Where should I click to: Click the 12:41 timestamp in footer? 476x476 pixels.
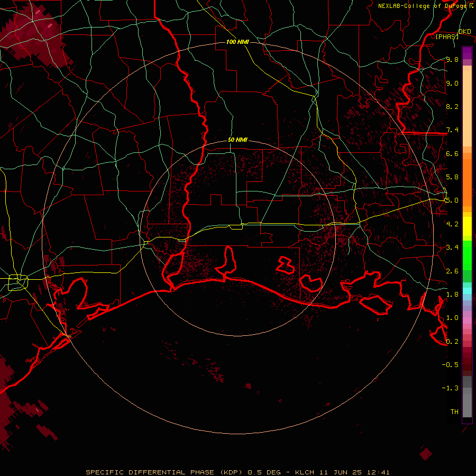[378, 472]
